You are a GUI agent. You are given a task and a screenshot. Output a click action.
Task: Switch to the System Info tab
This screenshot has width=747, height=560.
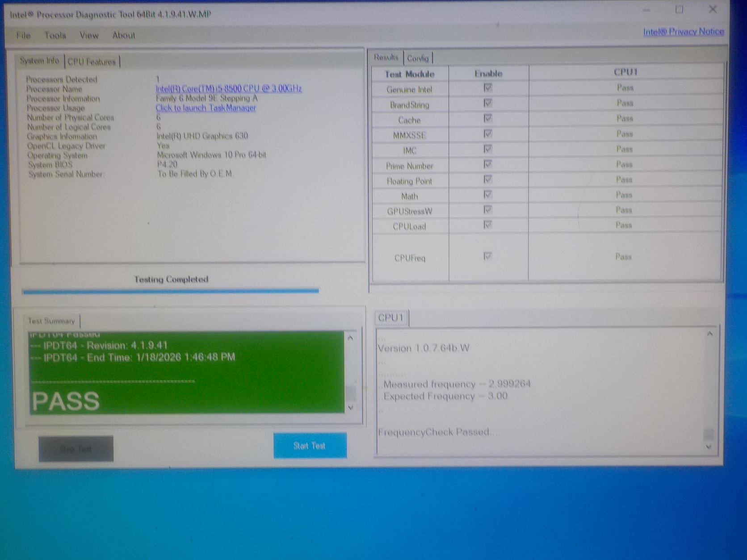pos(39,61)
